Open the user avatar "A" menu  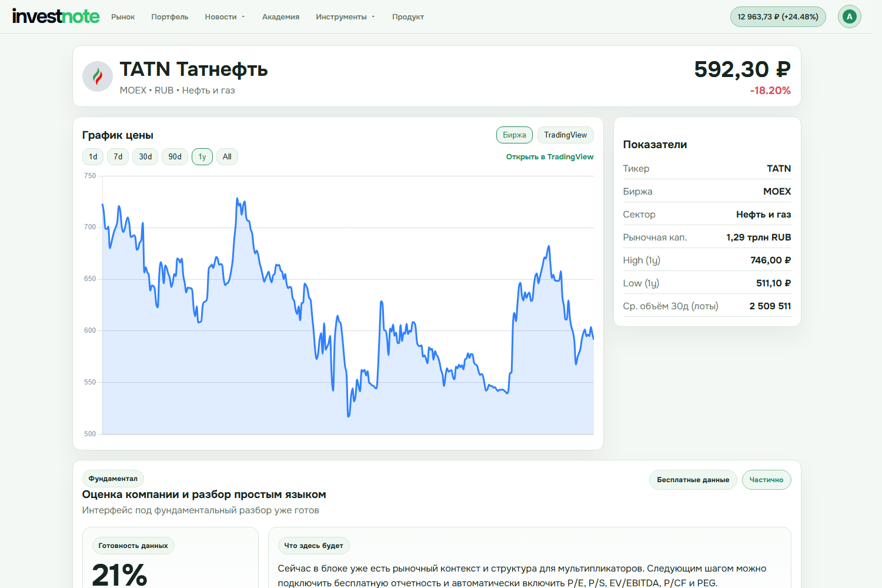point(849,16)
